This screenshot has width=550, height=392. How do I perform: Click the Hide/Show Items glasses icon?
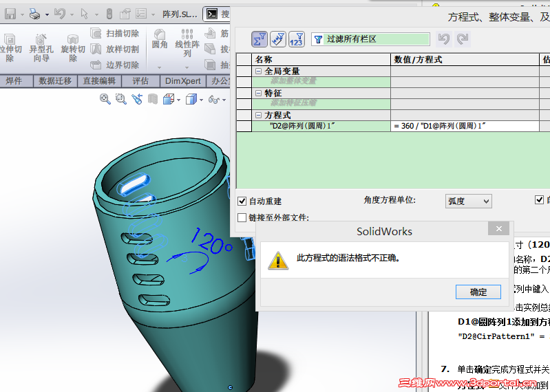(214, 100)
